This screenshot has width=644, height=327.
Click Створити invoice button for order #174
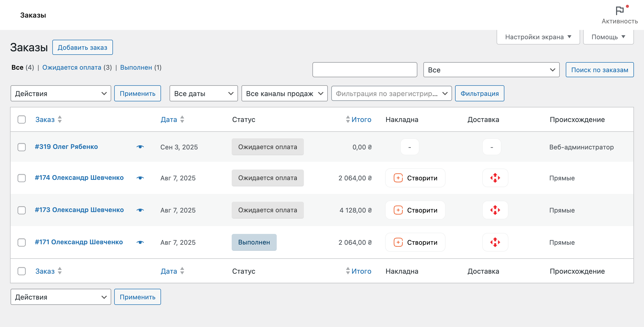(415, 178)
